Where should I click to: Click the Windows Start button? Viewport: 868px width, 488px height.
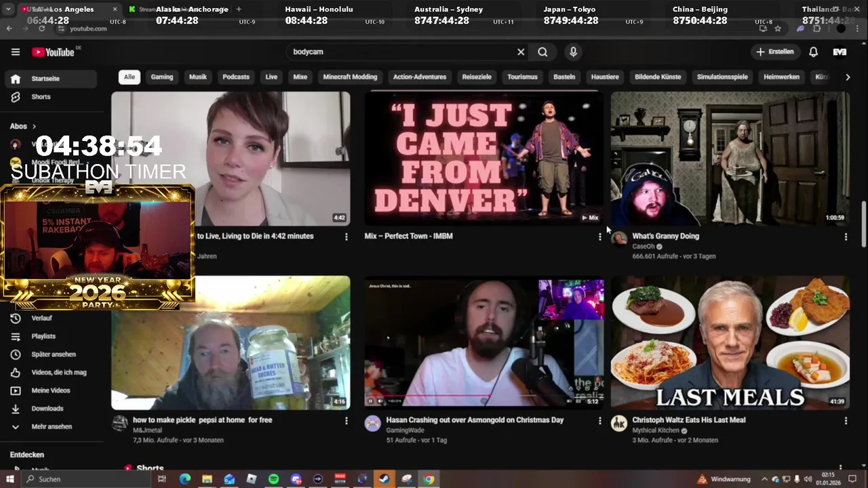coord(9,479)
